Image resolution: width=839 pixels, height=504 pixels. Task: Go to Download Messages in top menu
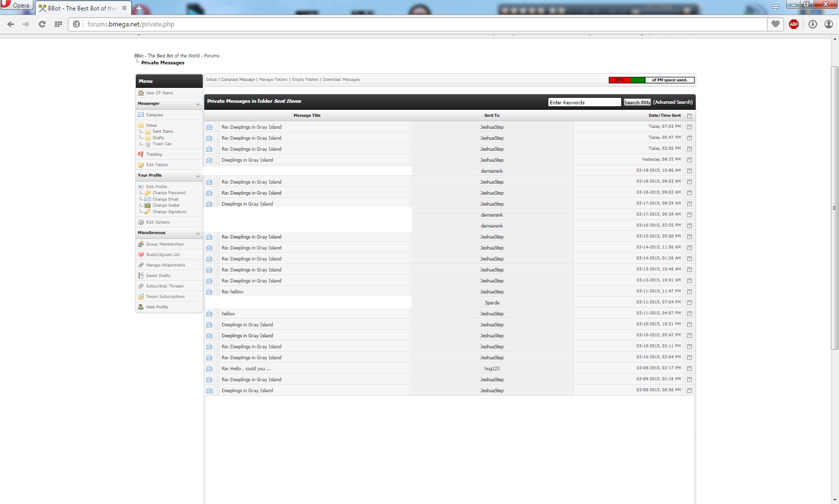tap(341, 79)
